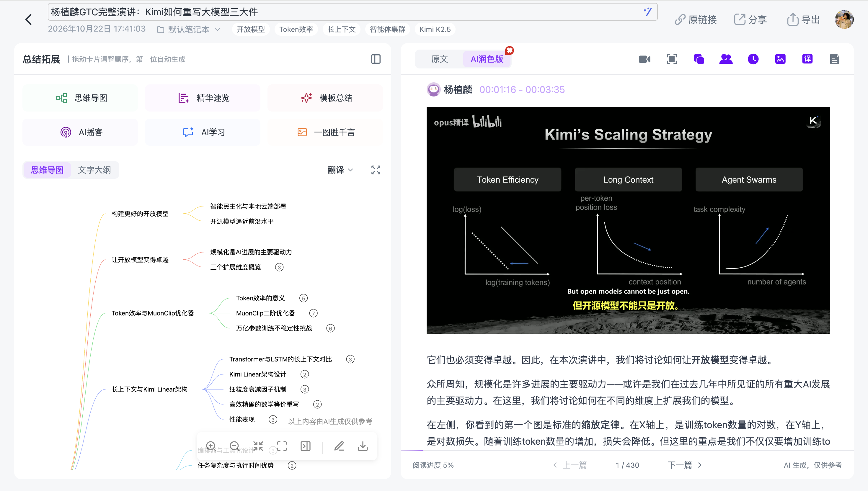Click the side panel icon in mind map toolbar
Viewport: 868px width, 491px height.
pyautogui.click(x=305, y=446)
